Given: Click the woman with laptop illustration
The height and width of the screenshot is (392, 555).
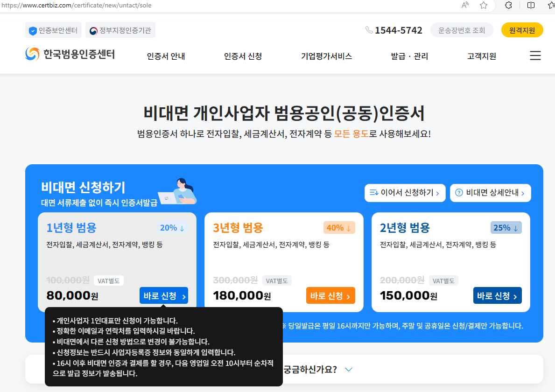Looking at the screenshot, I should click(178, 191).
